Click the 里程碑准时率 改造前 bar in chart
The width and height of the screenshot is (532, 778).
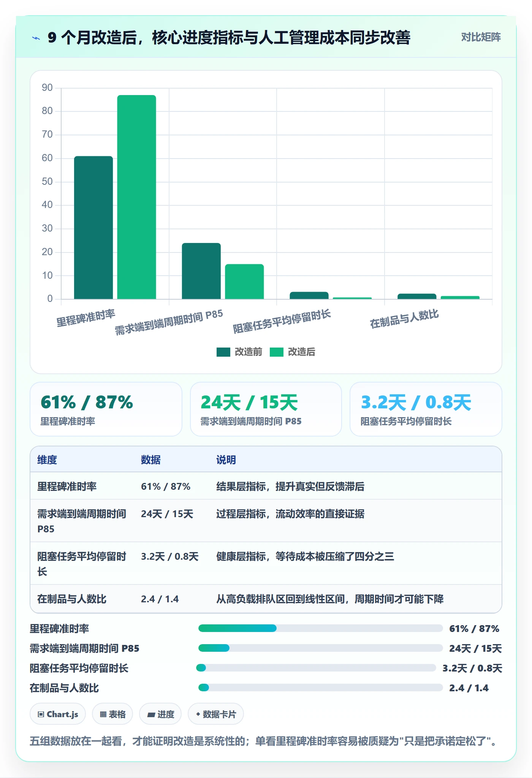93,227
